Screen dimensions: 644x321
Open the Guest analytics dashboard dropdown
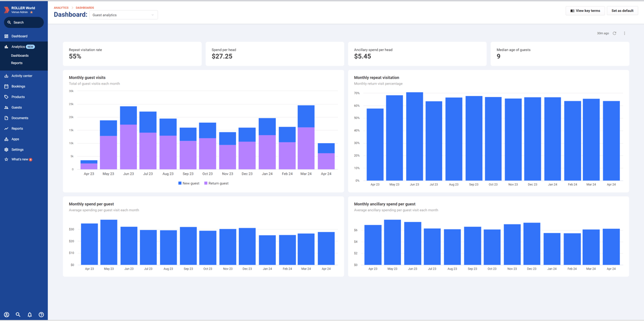click(123, 14)
